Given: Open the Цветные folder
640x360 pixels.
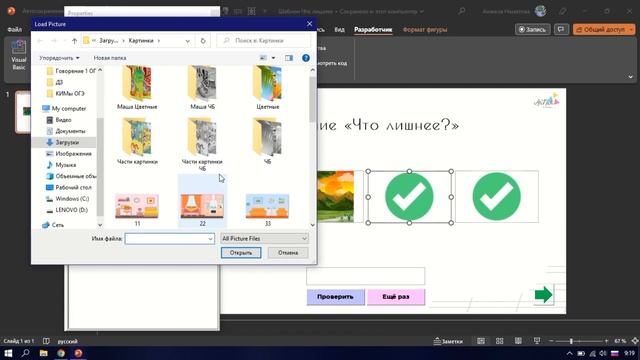Looking at the screenshot, I should [x=267, y=87].
